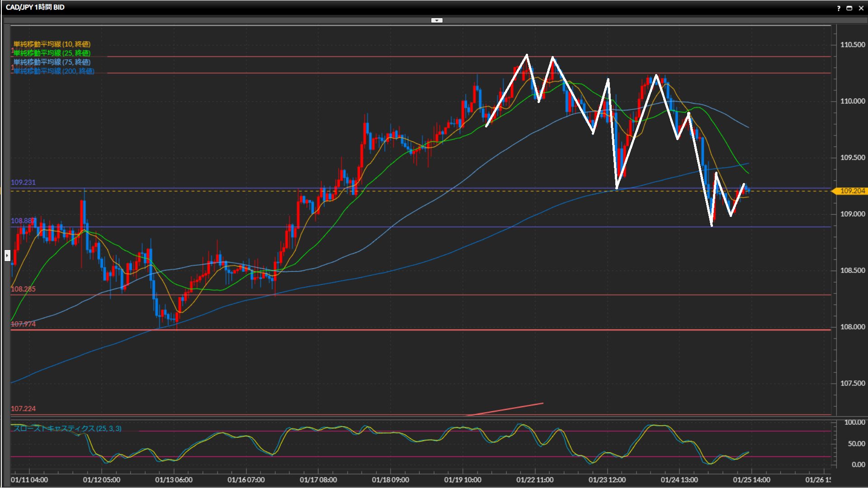Select the SMA (25, 終値) indicator label
This screenshot has height=488, width=868.
pos(52,53)
